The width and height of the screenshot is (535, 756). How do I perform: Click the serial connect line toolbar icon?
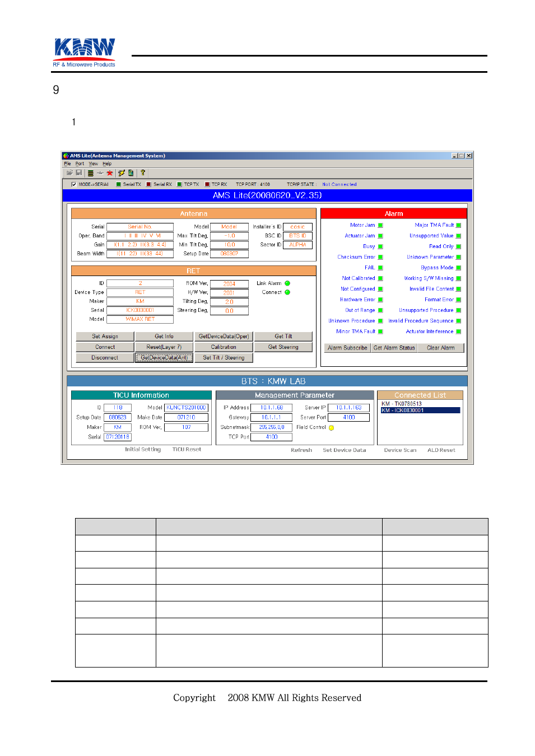pos(100,173)
